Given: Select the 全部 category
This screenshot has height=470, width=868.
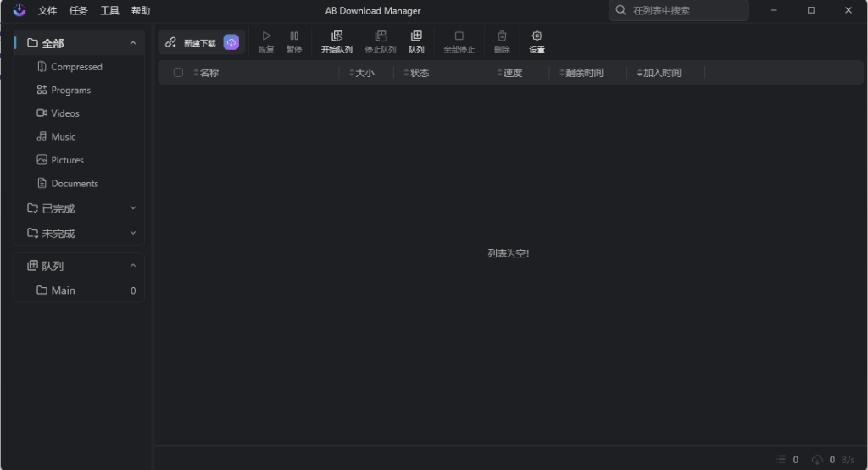Looking at the screenshot, I should point(79,43).
